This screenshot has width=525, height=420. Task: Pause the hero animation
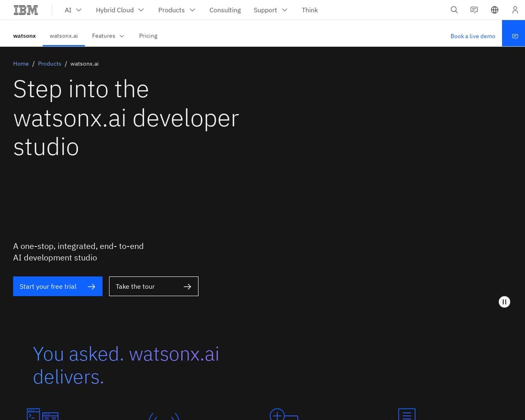(x=504, y=302)
